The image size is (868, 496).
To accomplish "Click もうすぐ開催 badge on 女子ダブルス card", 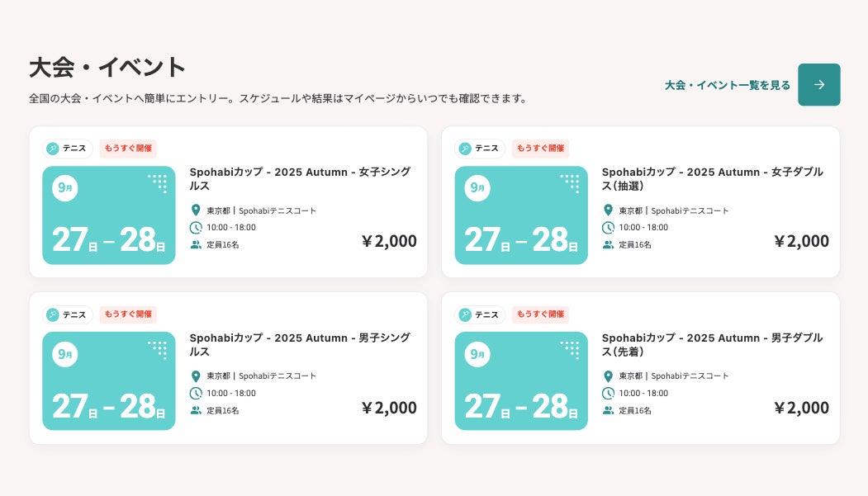I will click(540, 149).
